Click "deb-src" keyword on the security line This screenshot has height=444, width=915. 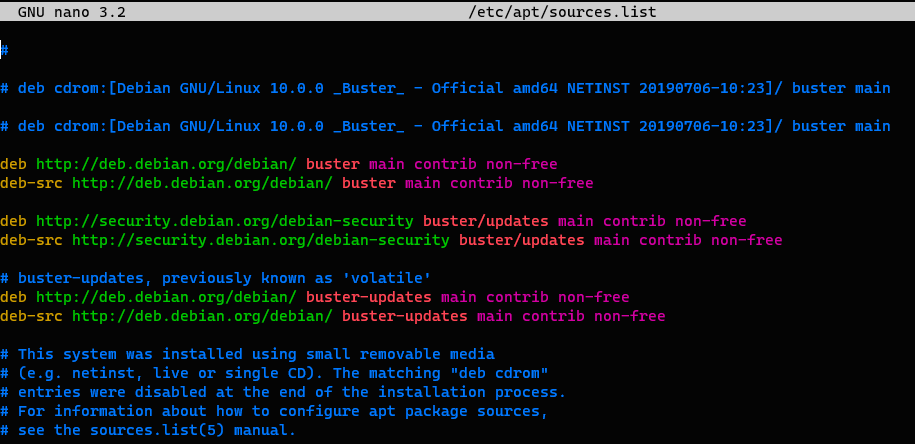[x=31, y=240]
